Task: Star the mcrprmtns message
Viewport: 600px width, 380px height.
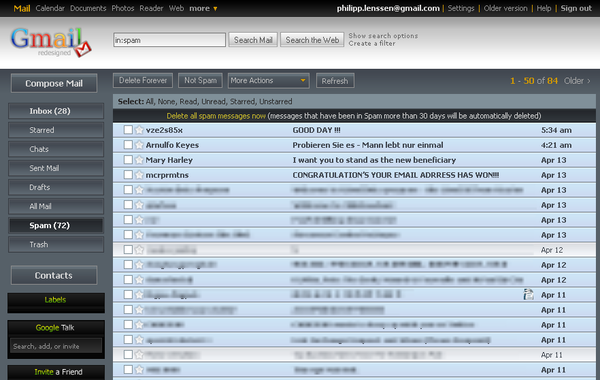Action: coord(139,175)
